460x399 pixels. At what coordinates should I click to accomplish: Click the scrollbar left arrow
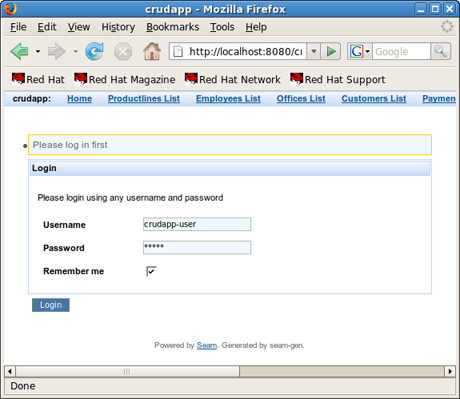click(x=10, y=371)
